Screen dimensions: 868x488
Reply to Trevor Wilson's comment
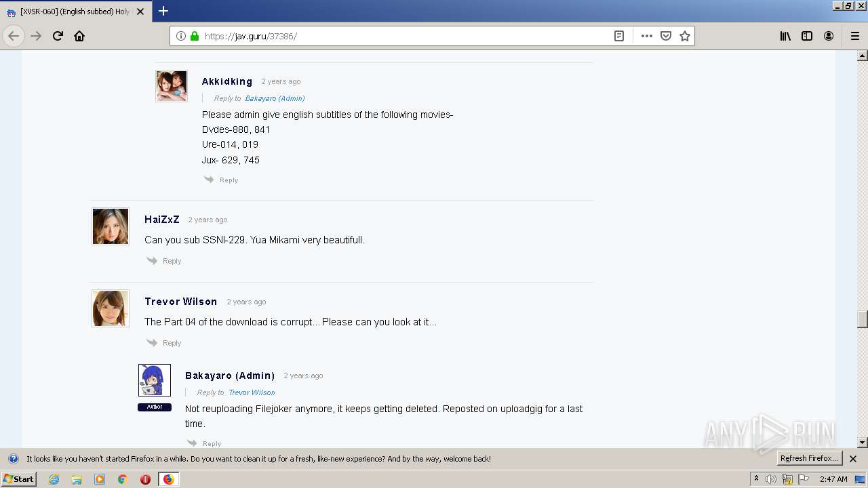172,343
